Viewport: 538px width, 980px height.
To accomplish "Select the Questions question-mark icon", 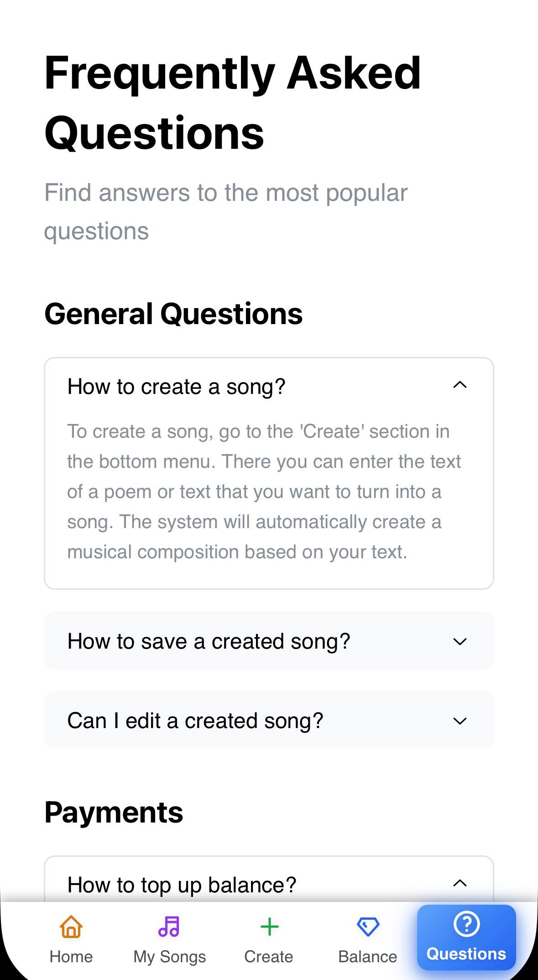I will (466, 925).
